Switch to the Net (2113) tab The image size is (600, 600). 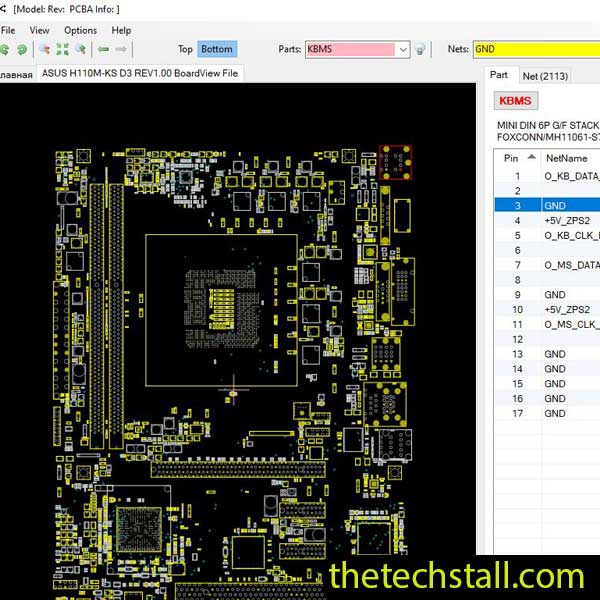click(545, 75)
